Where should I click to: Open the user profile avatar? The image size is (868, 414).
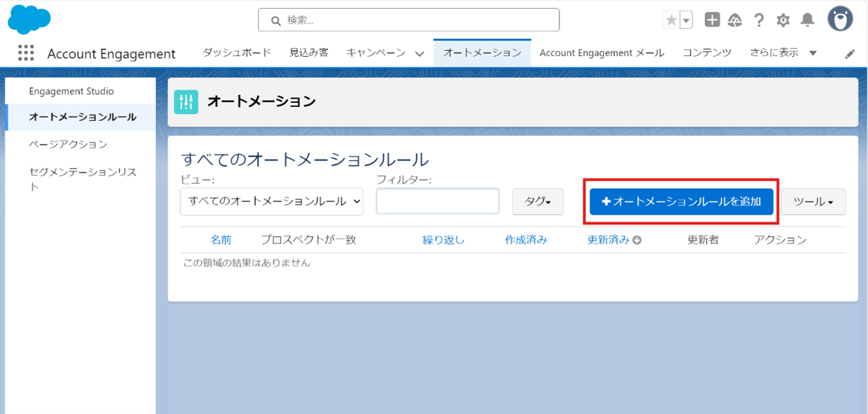coord(840,19)
